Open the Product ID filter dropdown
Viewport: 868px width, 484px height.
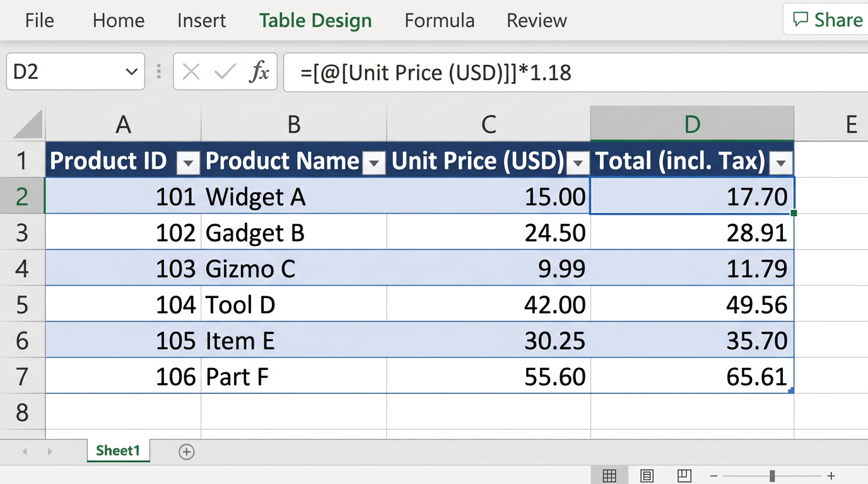[188, 164]
